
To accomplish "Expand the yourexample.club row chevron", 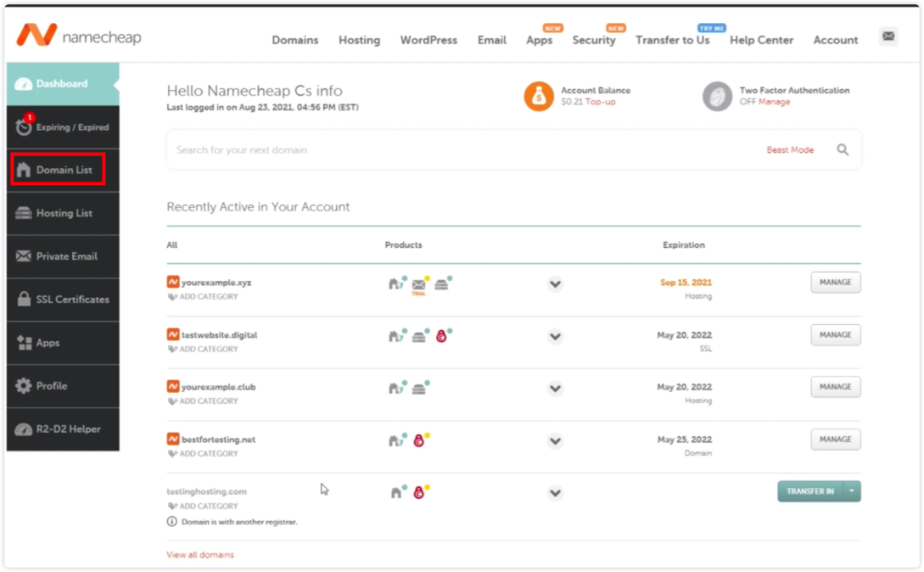I will pos(555,389).
